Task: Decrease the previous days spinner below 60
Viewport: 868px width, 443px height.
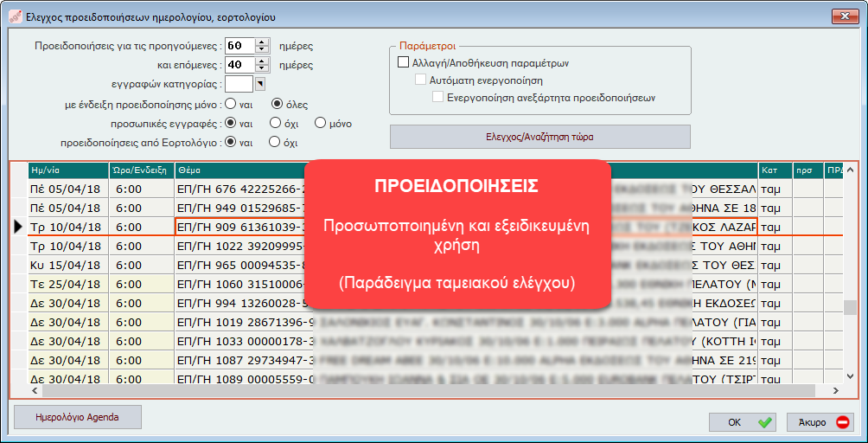Action: coord(263,49)
